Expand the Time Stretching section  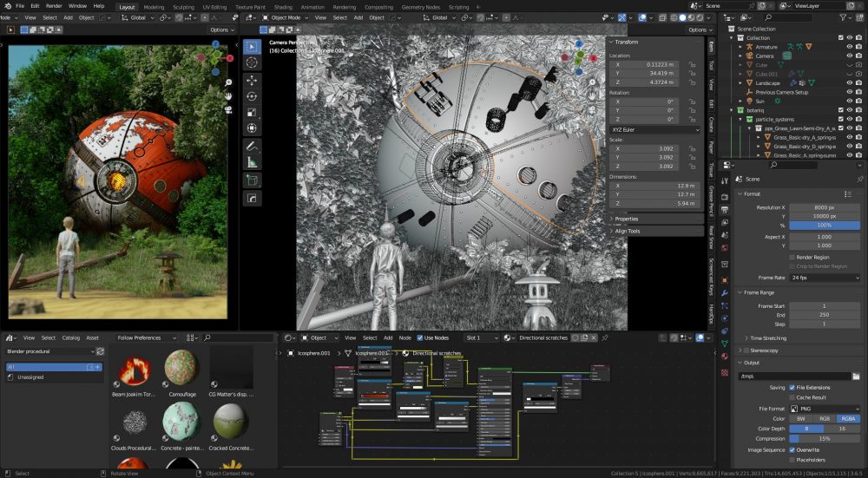coord(768,338)
